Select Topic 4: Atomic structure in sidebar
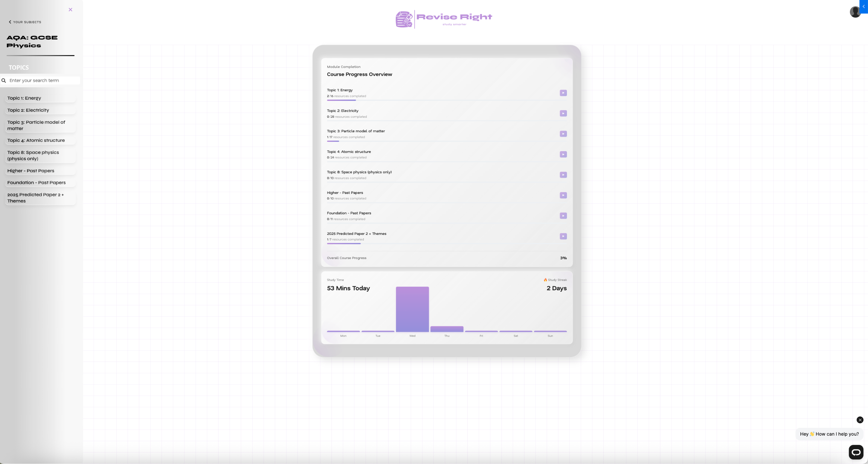Viewport: 868px width, 464px height. 36,140
